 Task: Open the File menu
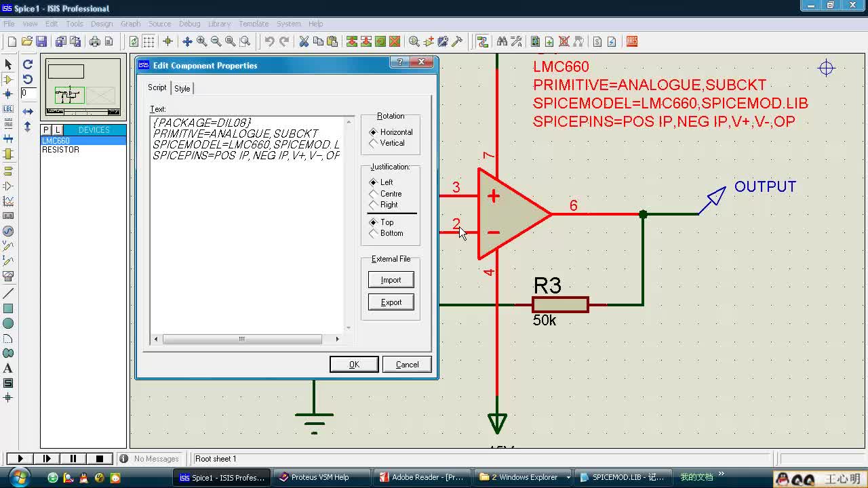[9, 24]
